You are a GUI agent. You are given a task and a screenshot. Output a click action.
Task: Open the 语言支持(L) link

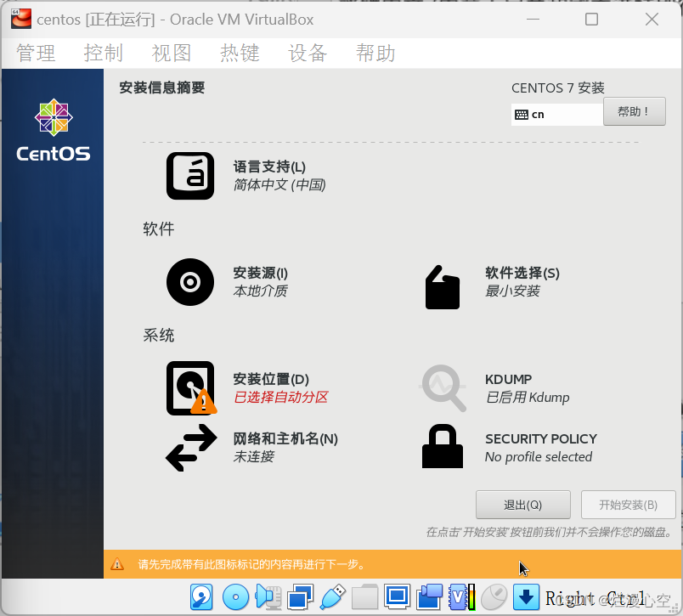[x=269, y=167]
